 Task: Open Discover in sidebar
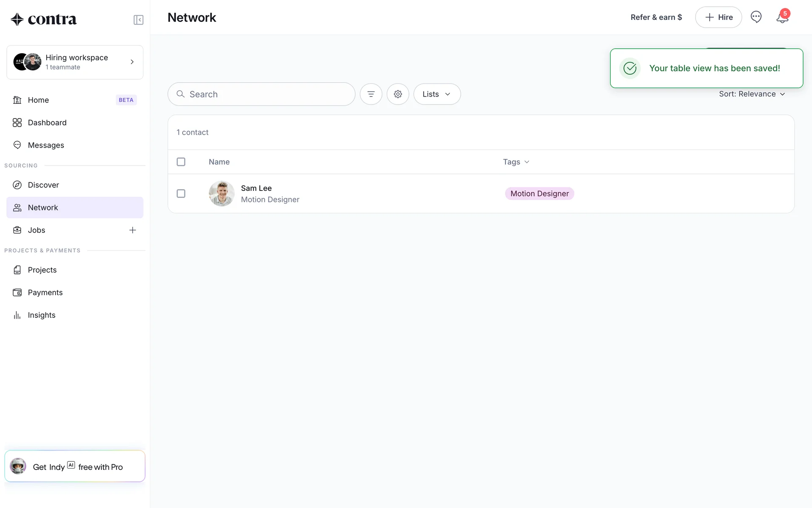tap(43, 185)
